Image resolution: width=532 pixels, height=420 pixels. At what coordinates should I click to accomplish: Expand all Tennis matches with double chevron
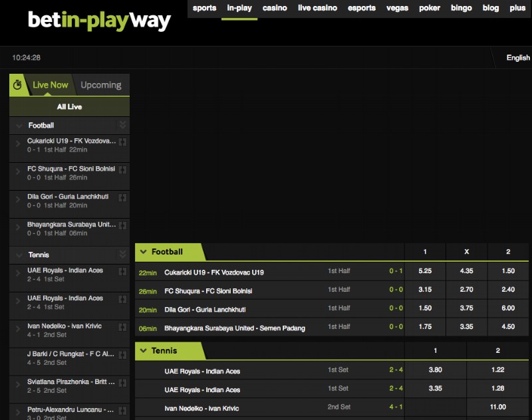point(123,255)
